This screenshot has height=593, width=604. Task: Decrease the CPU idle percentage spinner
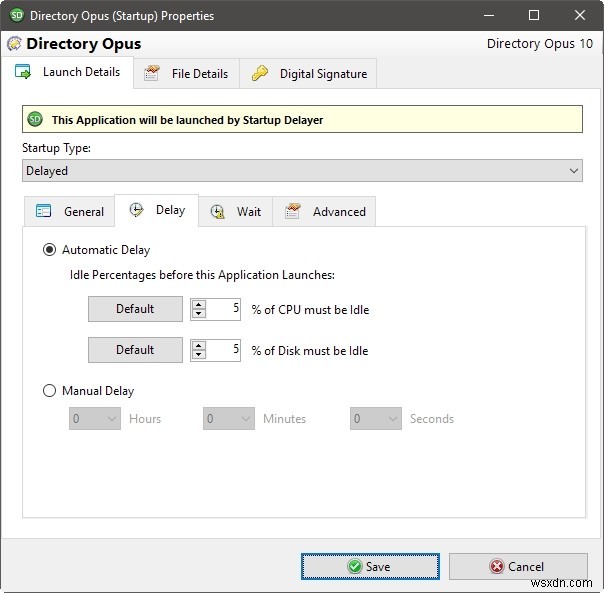pos(199,314)
